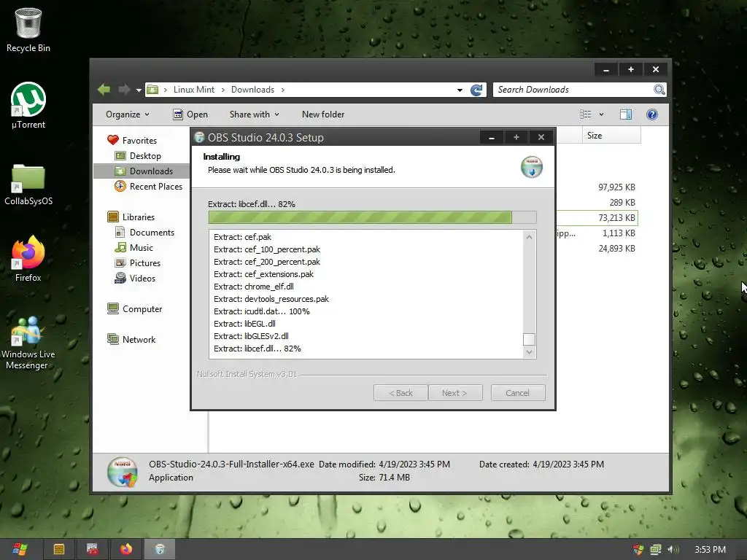The width and height of the screenshot is (747, 560).
Task: Open the Pictures library
Action: coord(138,262)
